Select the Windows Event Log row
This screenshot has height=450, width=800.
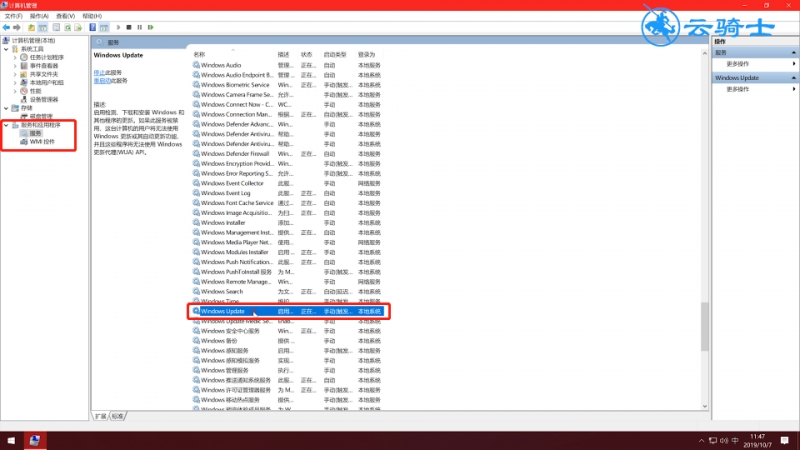pos(288,193)
